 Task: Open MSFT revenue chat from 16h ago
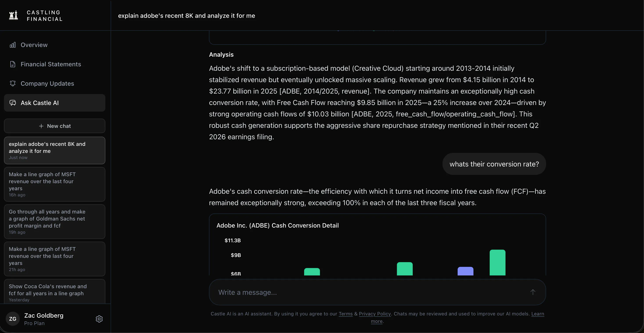(x=54, y=184)
